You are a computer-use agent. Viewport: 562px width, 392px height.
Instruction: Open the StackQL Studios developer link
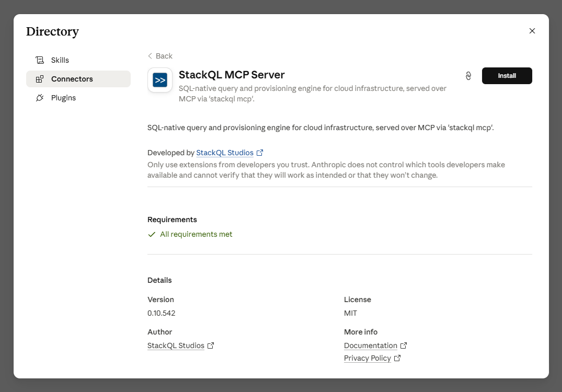tap(225, 153)
